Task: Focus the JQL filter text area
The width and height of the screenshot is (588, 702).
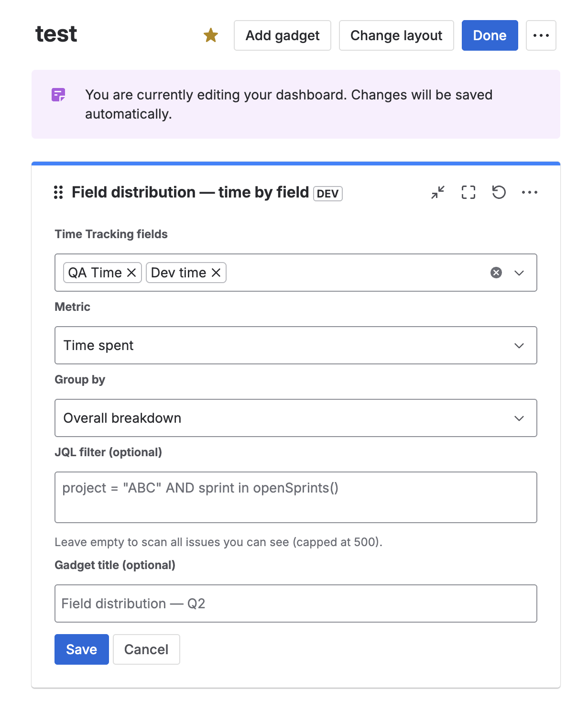Action: click(296, 497)
